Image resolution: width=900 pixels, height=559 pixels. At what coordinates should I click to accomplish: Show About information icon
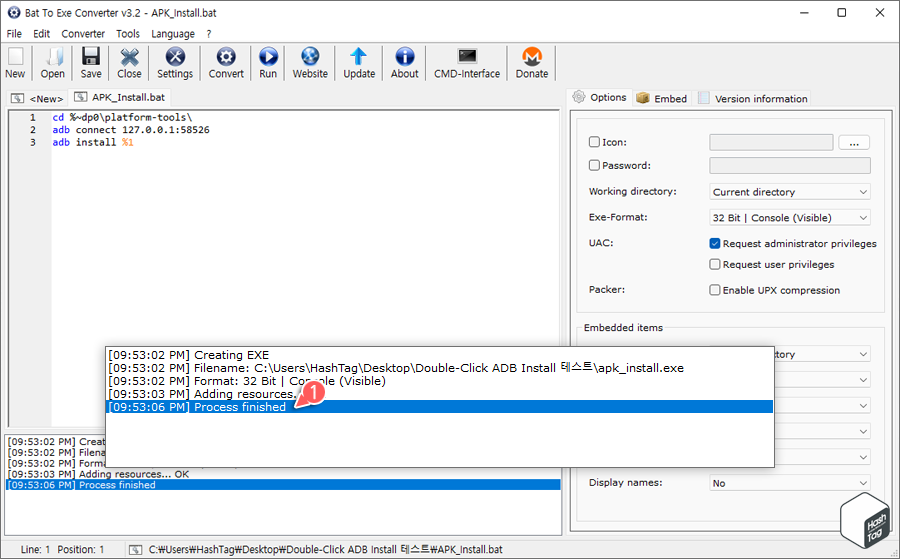405,56
